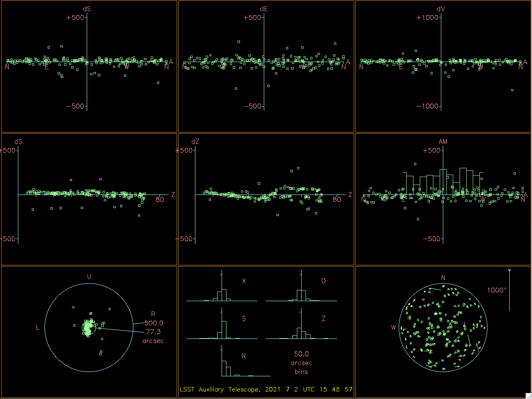Click the E azimuth label in top-left dS plot
The image size is (532, 399).
[x=47, y=67]
